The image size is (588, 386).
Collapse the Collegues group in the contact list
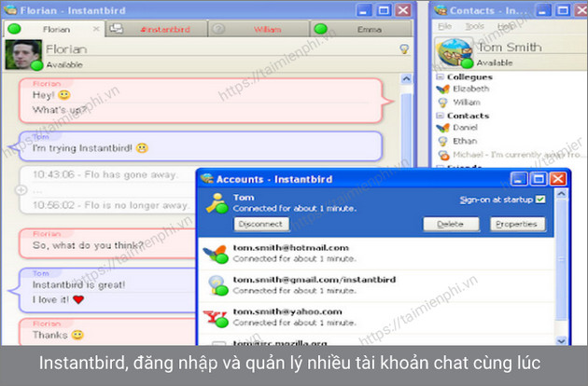440,76
